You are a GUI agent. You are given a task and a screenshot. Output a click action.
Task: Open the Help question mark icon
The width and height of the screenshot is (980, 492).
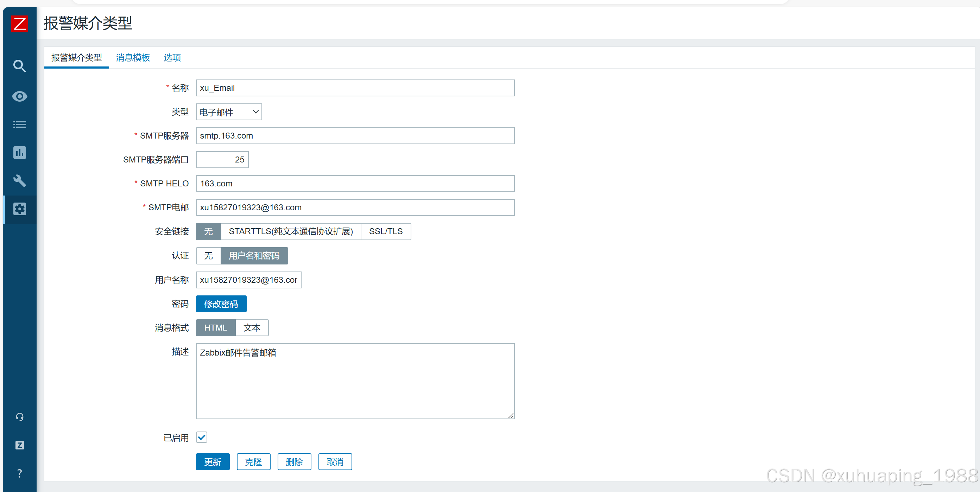coord(19,473)
